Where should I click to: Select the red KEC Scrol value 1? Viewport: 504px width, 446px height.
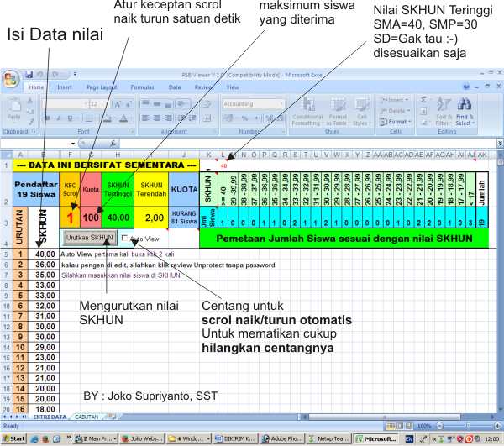click(x=70, y=218)
